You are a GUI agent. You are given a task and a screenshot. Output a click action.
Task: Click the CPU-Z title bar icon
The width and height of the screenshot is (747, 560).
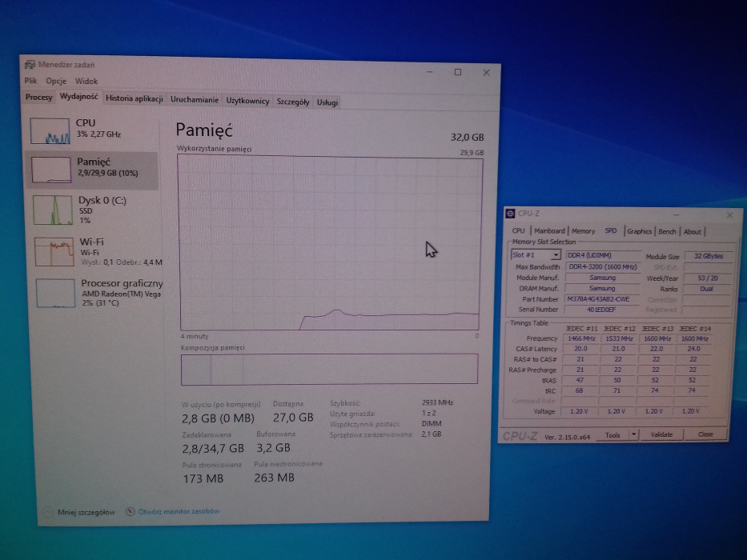tap(510, 214)
